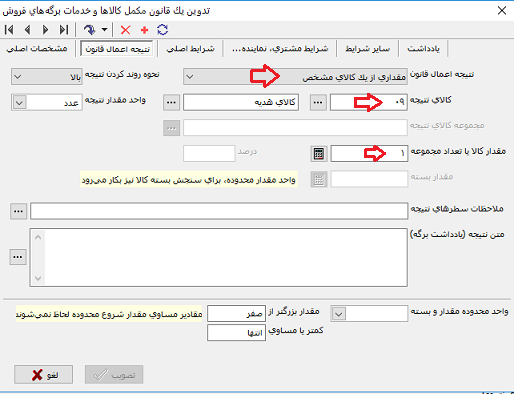This screenshot has width=514, height=394.
Task: Click مقدار کالا یا تعداد مجموعه field
Action: tap(369, 153)
